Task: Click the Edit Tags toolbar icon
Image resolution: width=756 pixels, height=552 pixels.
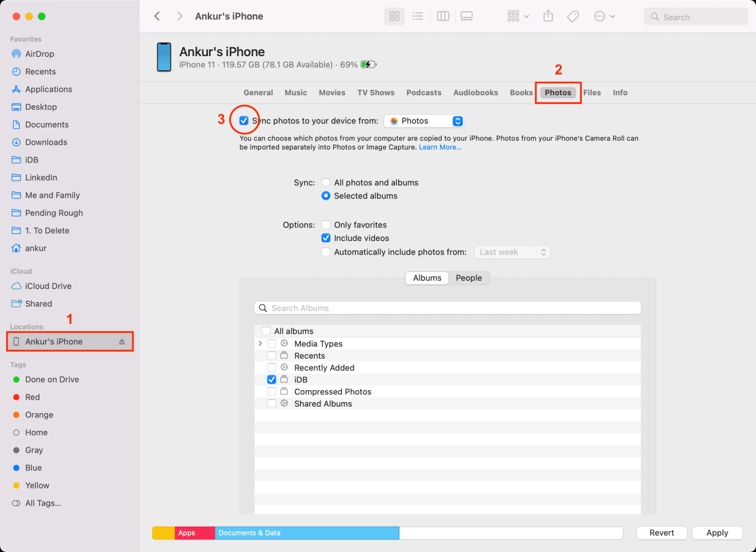Action: tap(573, 17)
